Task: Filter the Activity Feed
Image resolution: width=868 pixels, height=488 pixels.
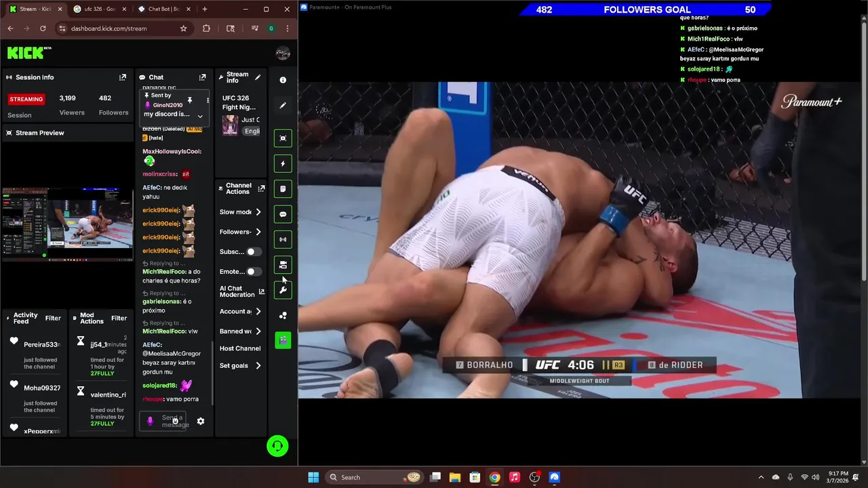Action: (x=53, y=318)
